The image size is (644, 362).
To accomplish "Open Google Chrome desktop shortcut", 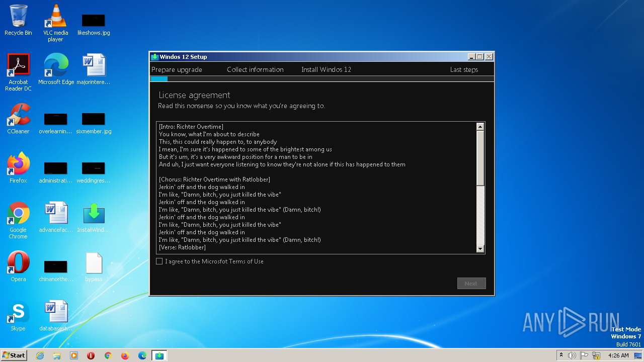I will pyautogui.click(x=18, y=220).
